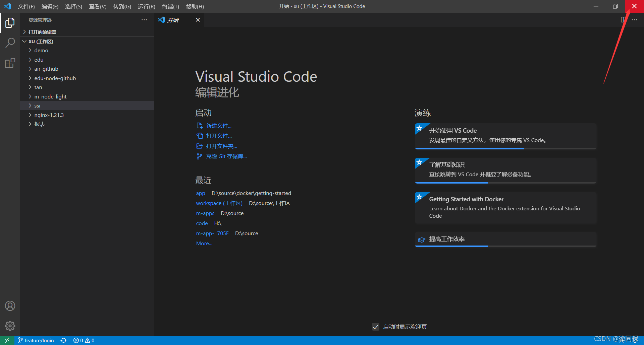644x345 pixels.
Task: Open the 文件(F) menu
Action: 26,6
